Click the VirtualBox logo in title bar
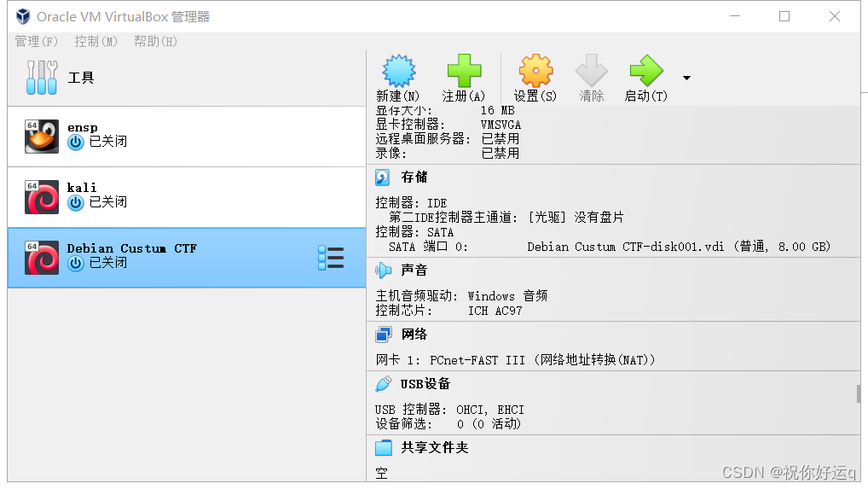Image resolution: width=868 pixels, height=489 pixels. point(23,16)
